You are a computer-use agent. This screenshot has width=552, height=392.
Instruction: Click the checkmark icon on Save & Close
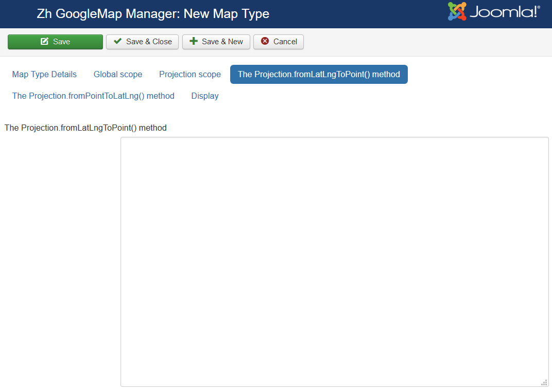(118, 42)
